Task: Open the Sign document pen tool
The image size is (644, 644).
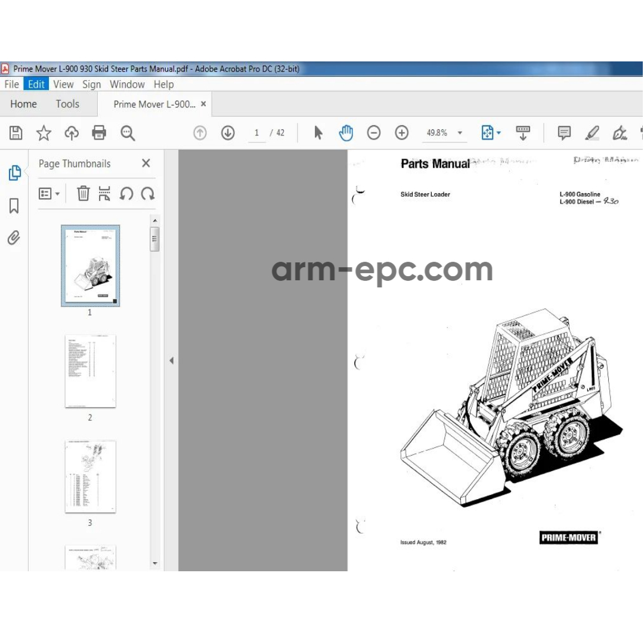Action: point(620,132)
